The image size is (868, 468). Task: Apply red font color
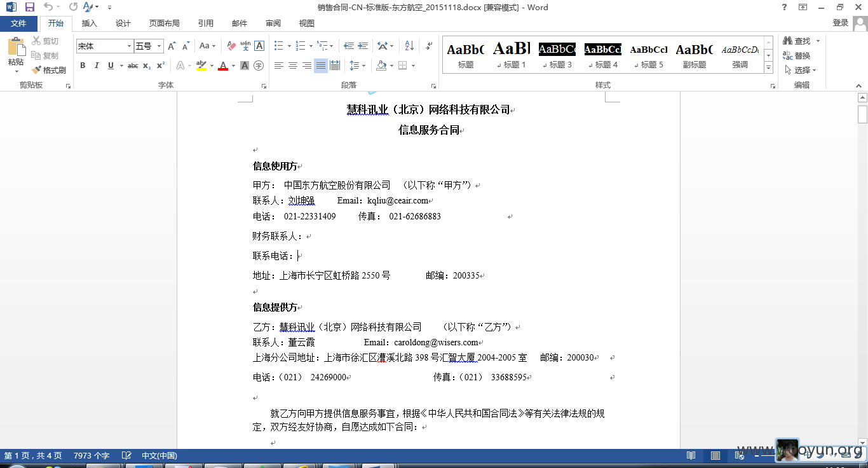(223, 65)
